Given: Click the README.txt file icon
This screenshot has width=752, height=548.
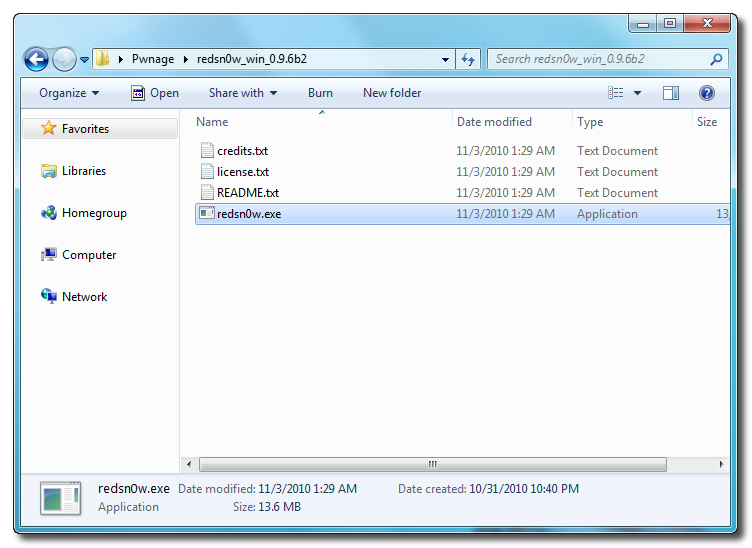Looking at the screenshot, I should click(207, 193).
